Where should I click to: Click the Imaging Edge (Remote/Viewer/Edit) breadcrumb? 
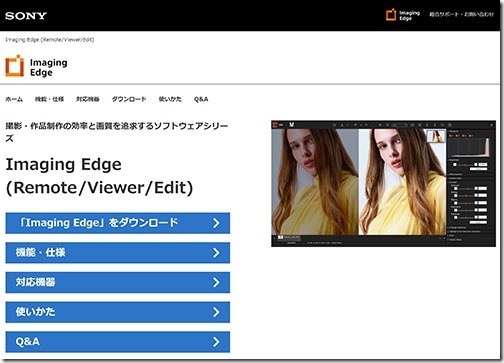[50, 40]
